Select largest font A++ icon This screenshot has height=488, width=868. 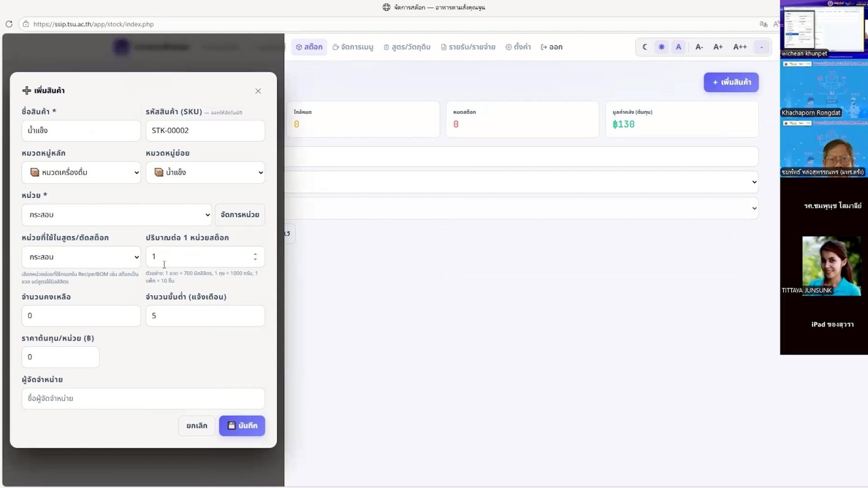(x=740, y=47)
